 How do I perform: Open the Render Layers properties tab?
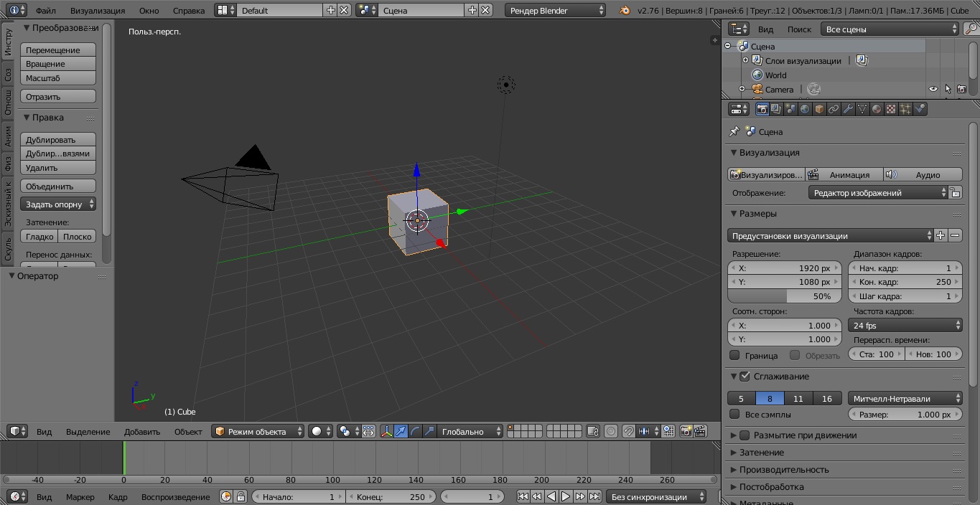coord(776,109)
